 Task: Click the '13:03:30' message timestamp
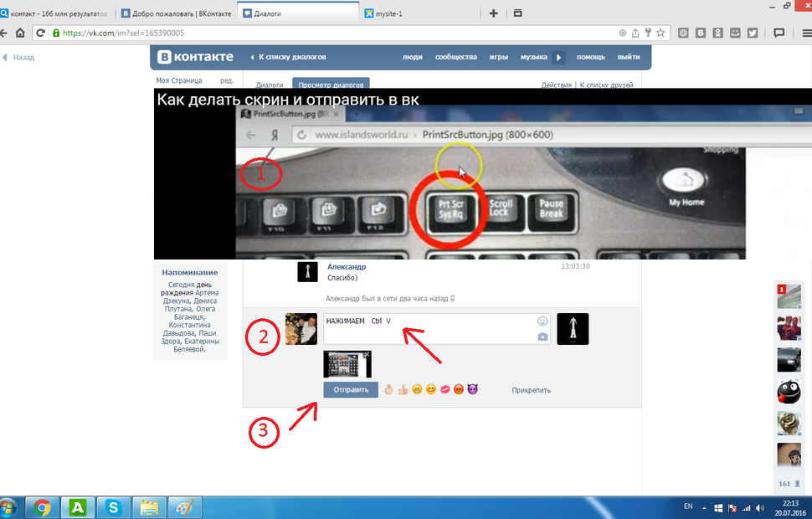(x=575, y=266)
